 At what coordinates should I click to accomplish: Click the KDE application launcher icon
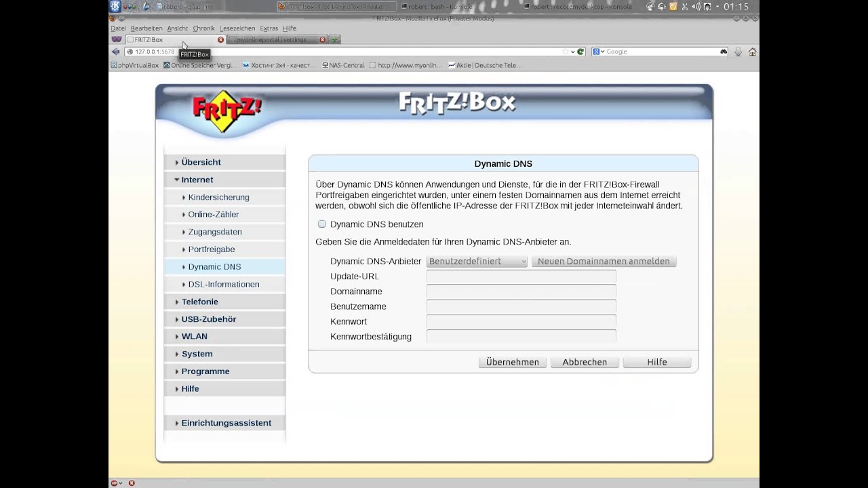(x=116, y=7)
